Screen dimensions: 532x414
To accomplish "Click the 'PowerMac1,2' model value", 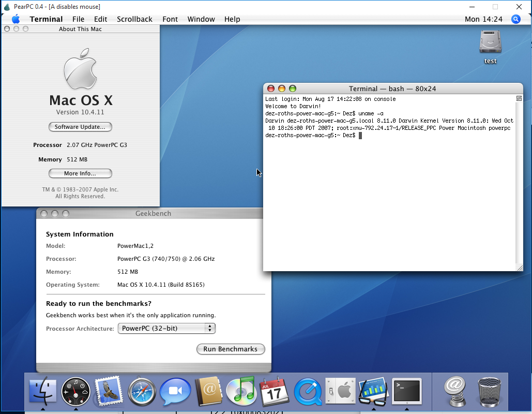I will tap(135, 246).
